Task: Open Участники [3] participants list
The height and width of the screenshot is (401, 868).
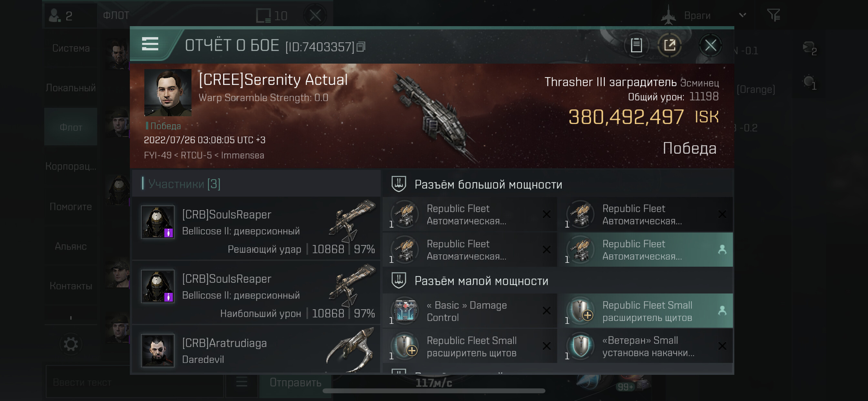Action: 184,184
